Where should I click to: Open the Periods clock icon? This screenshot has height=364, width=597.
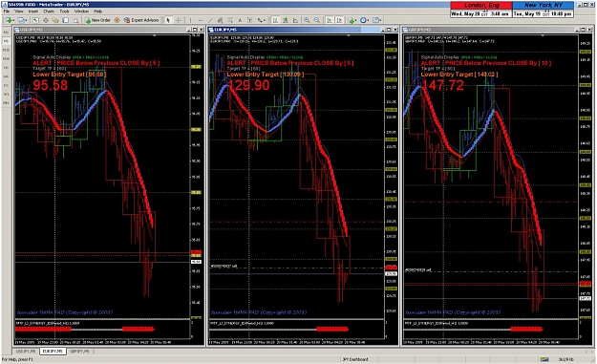point(363,20)
